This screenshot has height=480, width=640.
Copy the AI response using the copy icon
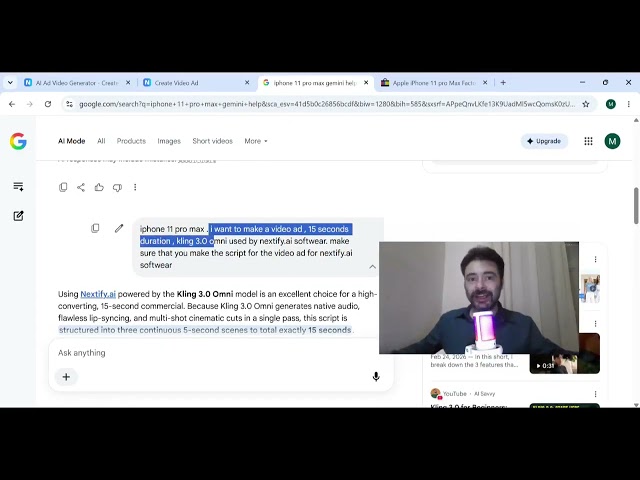click(63, 187)
